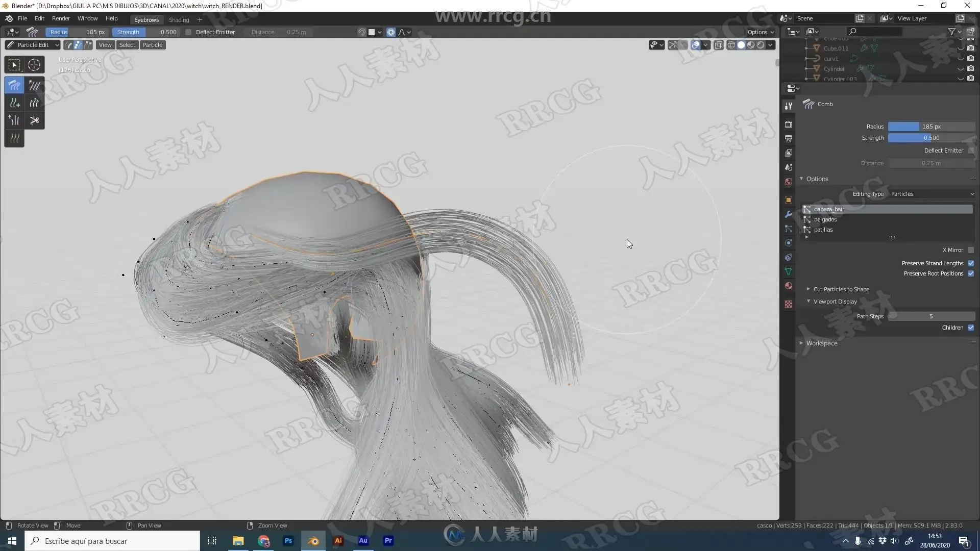Open the Particle Edit mode dropdown
The image size is (980, 551).
[x=33, y=45]
